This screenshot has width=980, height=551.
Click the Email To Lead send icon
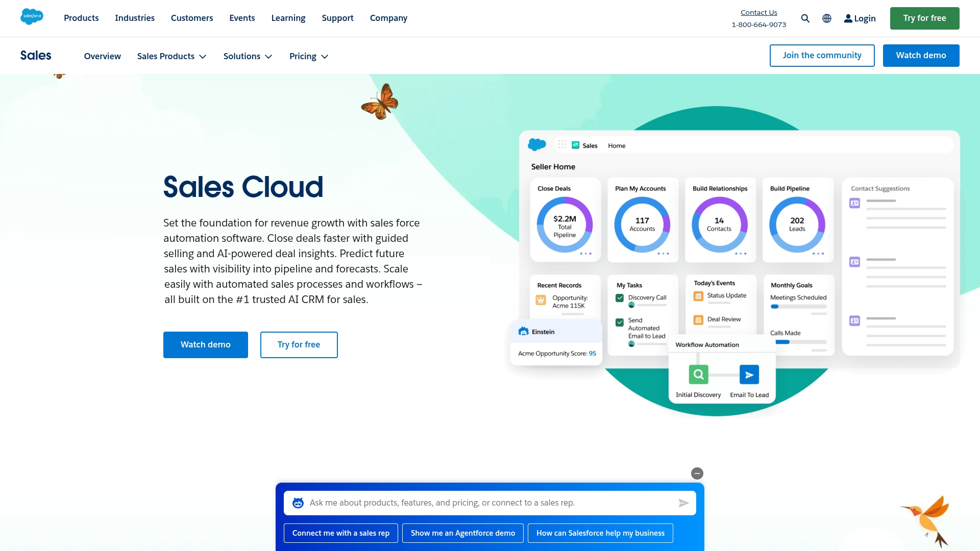[x=749, y=374]
